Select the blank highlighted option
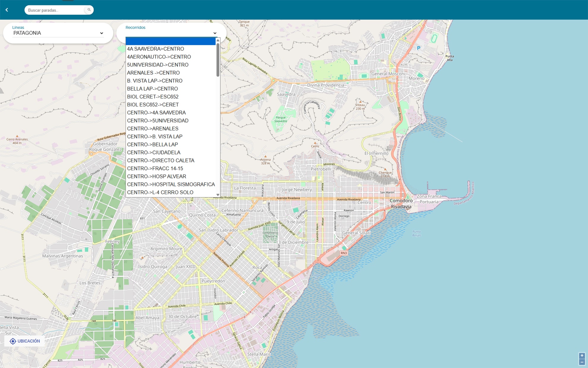588x368 pixels. 170,41
